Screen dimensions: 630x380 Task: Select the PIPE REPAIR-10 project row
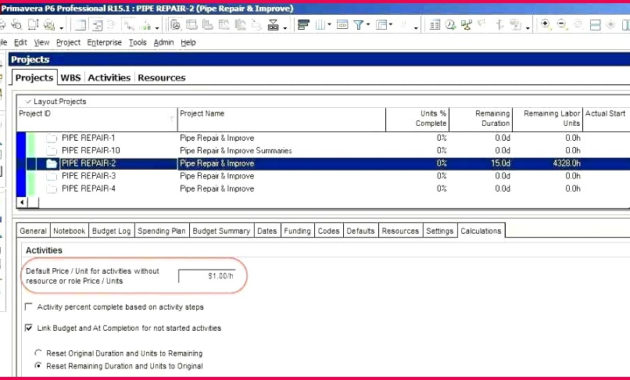pos(323,151)
